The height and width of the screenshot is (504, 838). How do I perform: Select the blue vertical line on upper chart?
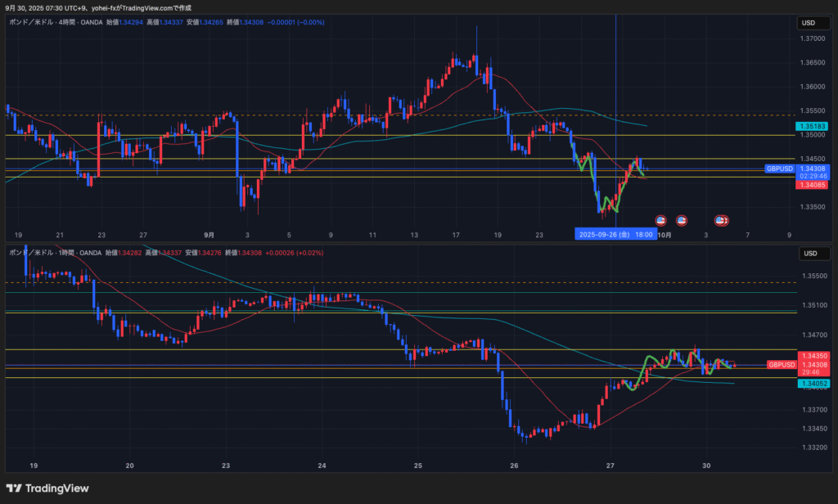coord(615,98)
